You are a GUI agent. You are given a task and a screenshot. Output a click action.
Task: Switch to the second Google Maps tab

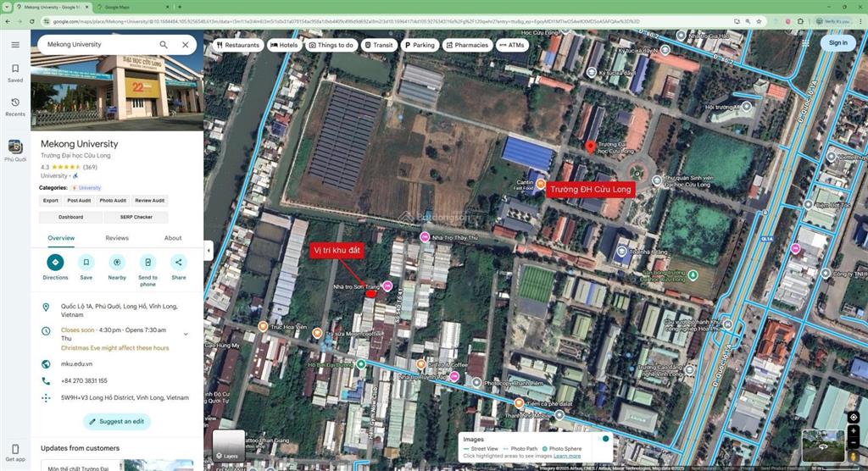tap(133, 7)
